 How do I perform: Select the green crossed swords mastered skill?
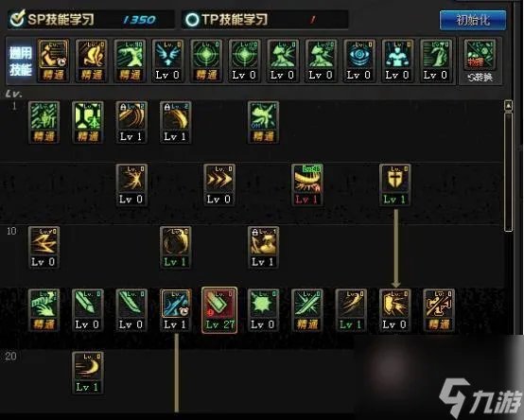click(307, 310)
